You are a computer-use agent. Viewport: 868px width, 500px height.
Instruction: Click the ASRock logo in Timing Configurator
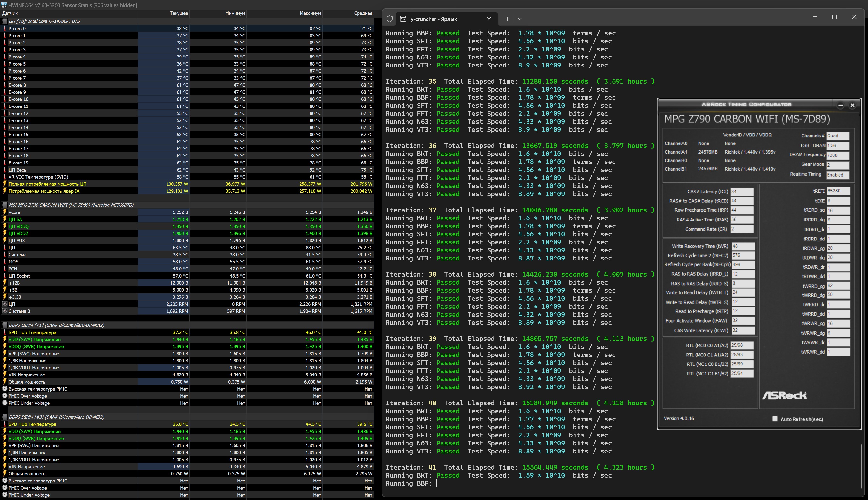[x=784, y=396]
